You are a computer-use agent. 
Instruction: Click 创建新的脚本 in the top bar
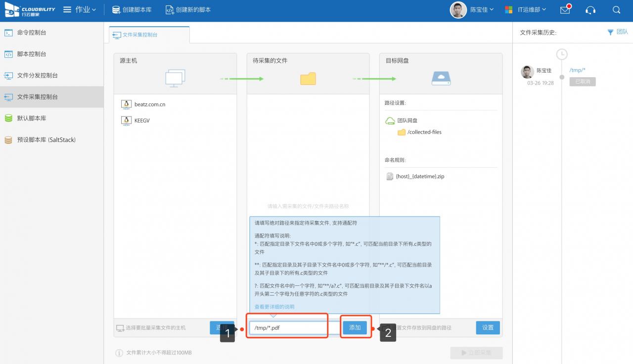(188, 10)
